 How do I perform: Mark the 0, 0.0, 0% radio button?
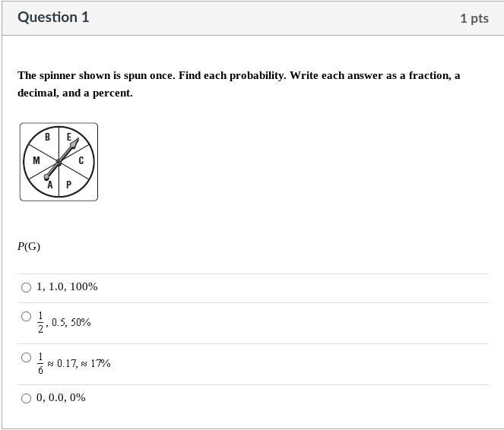click(27, 398)
